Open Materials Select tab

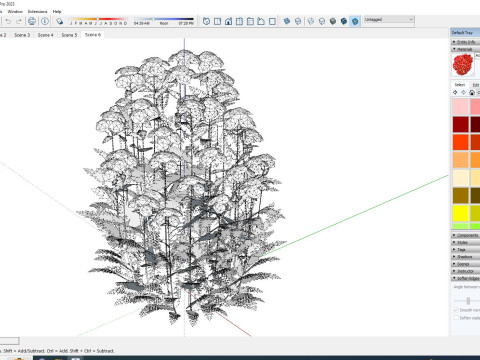click(x=460, y=85)
